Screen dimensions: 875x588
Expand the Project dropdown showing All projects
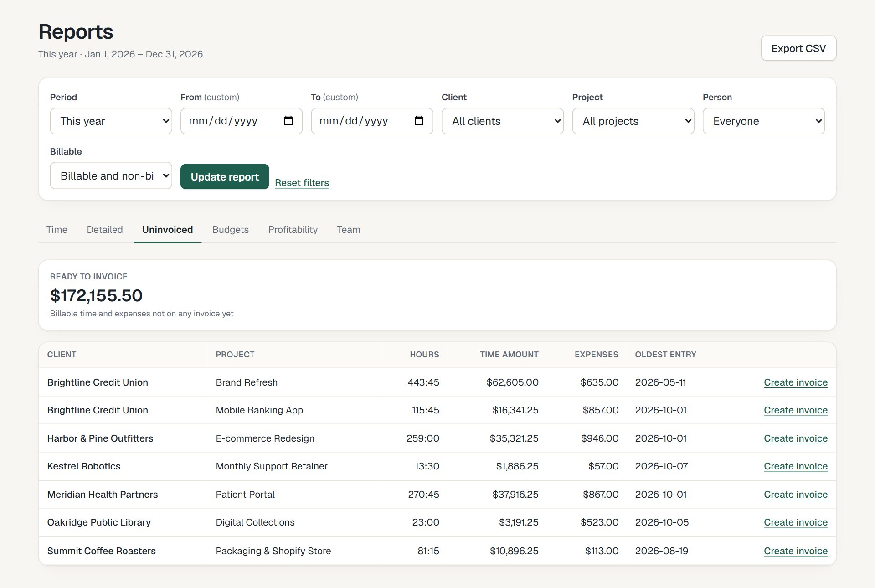(633, 121)
